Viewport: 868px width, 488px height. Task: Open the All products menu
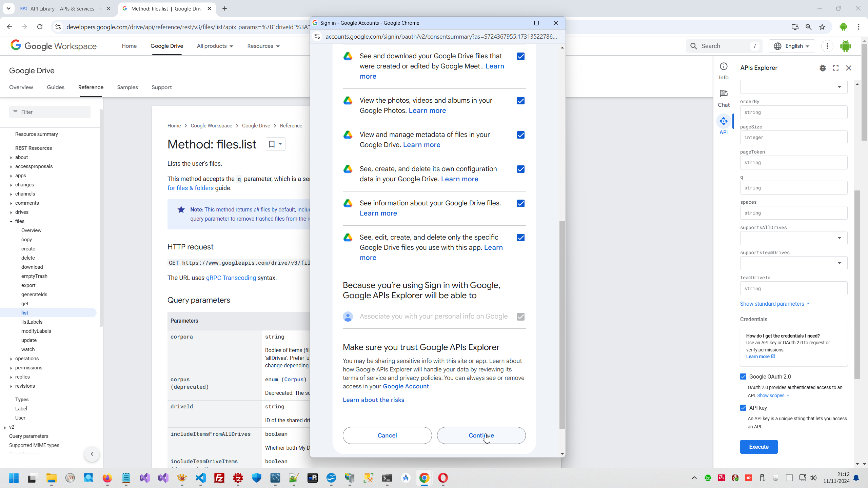[x=215, y=46]
